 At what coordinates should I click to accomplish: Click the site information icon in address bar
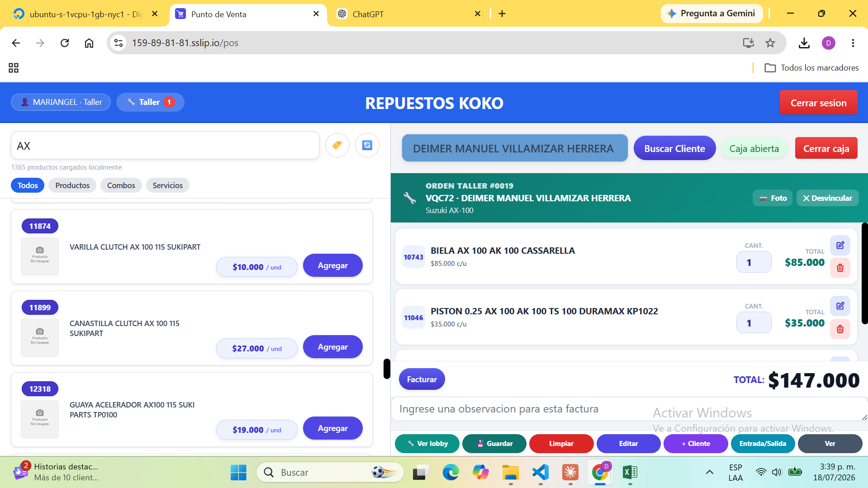119,43
